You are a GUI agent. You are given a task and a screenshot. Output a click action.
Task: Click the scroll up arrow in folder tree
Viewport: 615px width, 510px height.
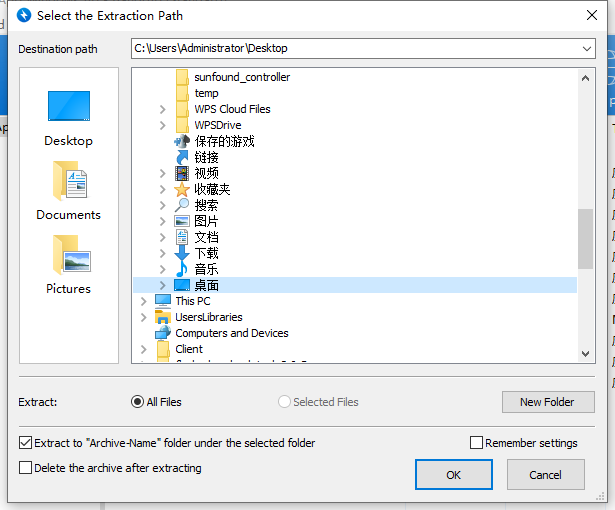(x=585, y=78)
